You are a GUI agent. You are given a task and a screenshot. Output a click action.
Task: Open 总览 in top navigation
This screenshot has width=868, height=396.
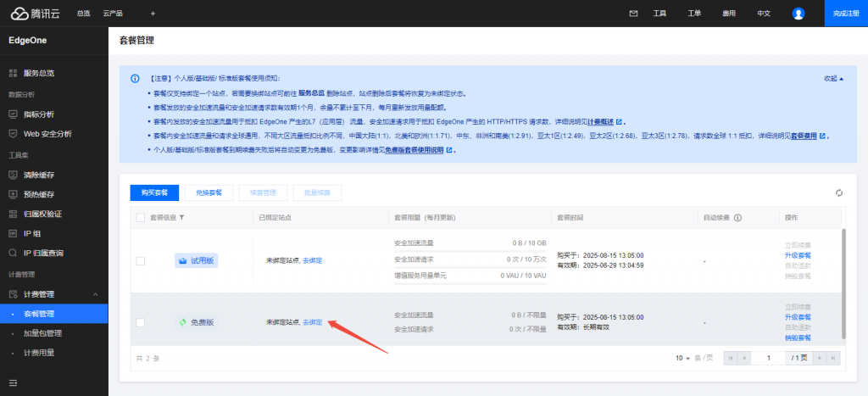(x=83, y=14)
